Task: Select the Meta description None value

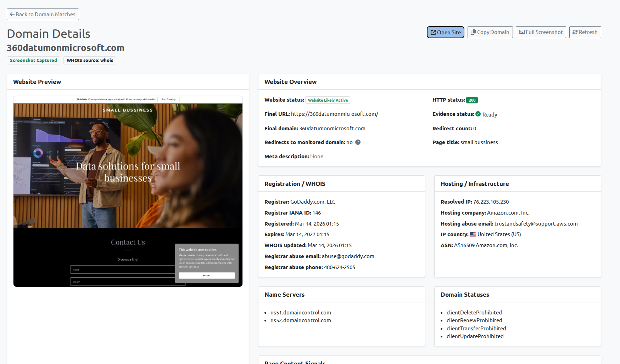Action: pos(317,157)
